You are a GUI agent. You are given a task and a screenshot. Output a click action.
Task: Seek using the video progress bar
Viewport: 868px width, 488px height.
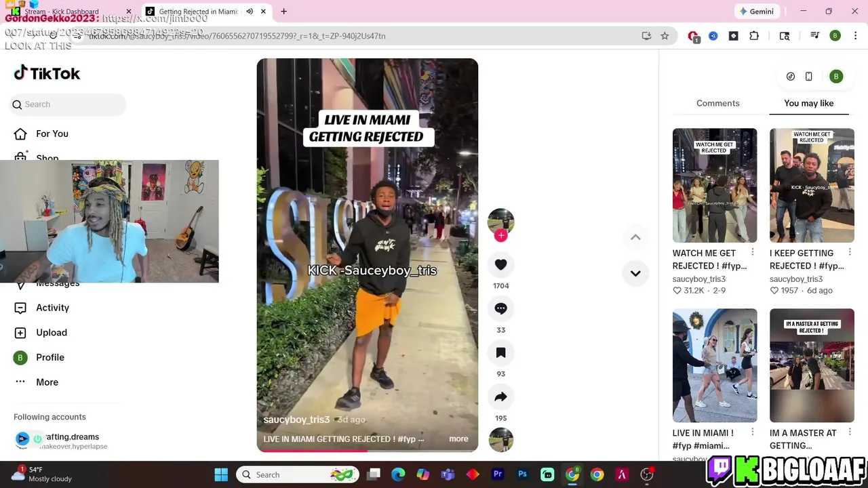[x=367, y=450]
